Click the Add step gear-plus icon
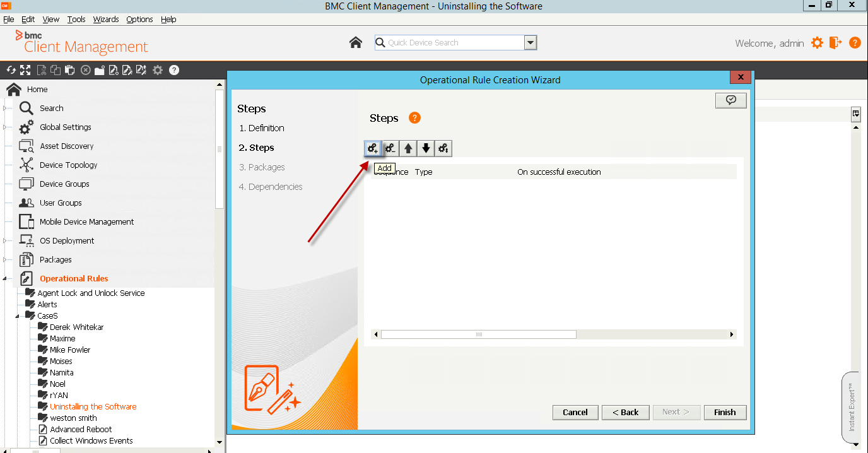The height and width of the screenshot is (453, 868). pyautogui.click(x=373, y=148)
